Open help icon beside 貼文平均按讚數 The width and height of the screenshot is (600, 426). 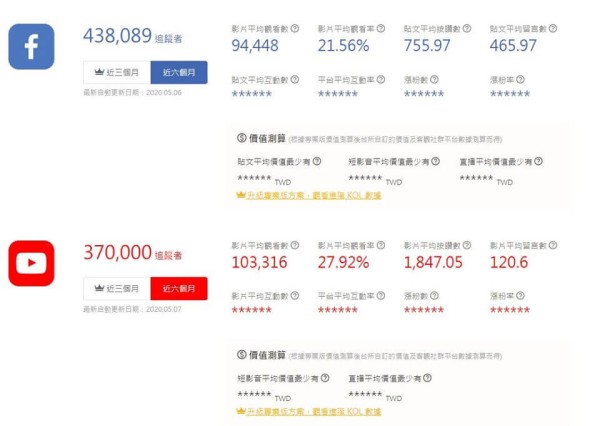pos(467,28)
